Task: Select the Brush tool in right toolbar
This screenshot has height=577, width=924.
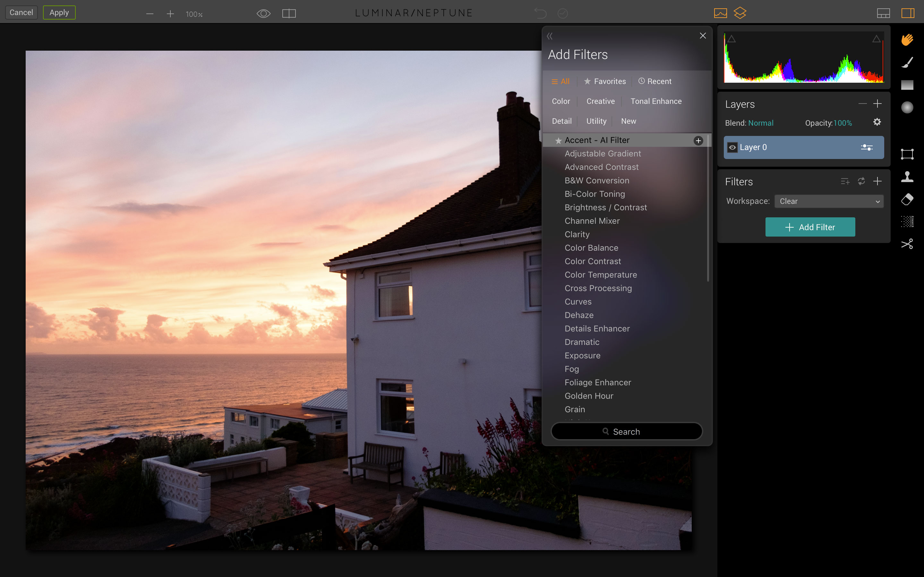Action: point(907,62)
